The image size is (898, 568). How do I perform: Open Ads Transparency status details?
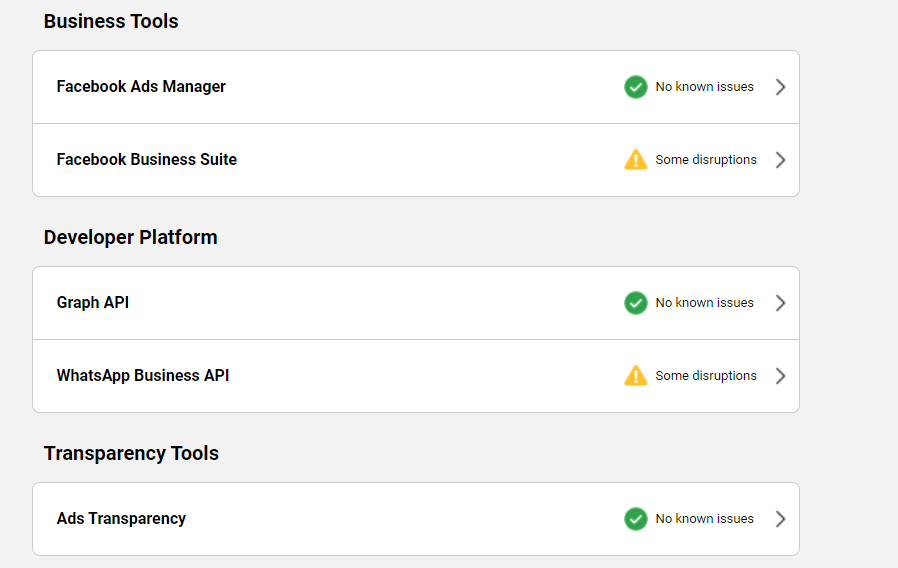(416, 519)
